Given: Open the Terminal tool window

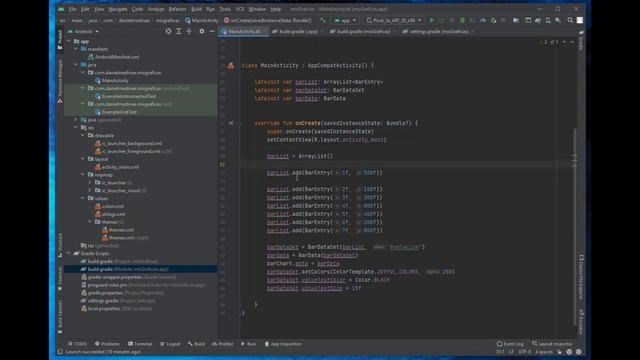Looking at the screenshot, I should coord(140,344).
